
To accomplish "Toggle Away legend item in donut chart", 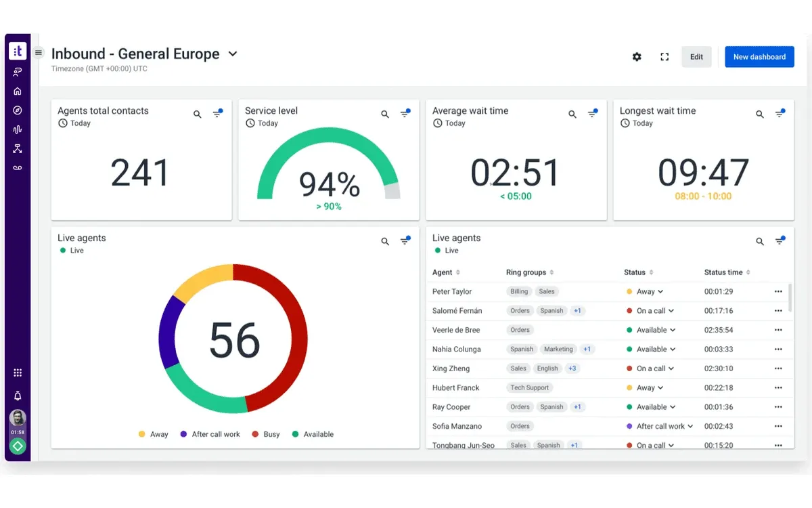I will pyautogui.click(x=153, y=434).
